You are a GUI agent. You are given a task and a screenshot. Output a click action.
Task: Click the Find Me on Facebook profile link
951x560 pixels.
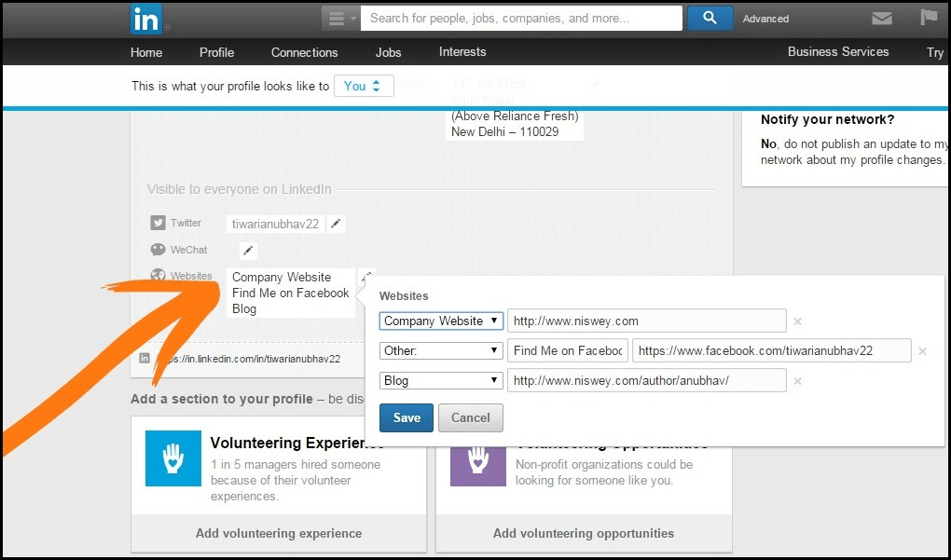[x=291, y=293]
